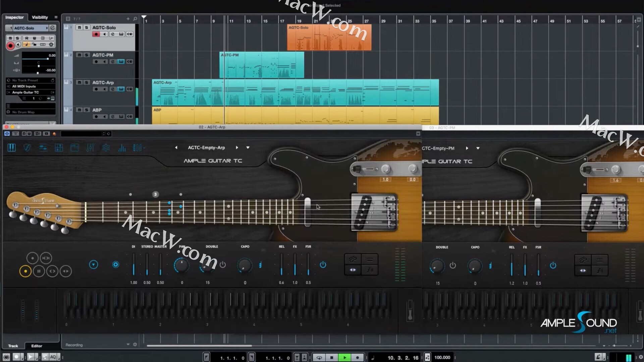Viewport: 644px width, 362px height.
Task: Select the yellow ABP clip on timeline
Action: pos(296,116)
